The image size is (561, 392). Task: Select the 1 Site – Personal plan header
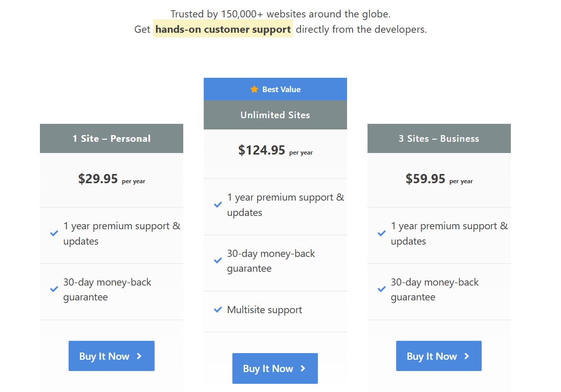click(111, 138)
